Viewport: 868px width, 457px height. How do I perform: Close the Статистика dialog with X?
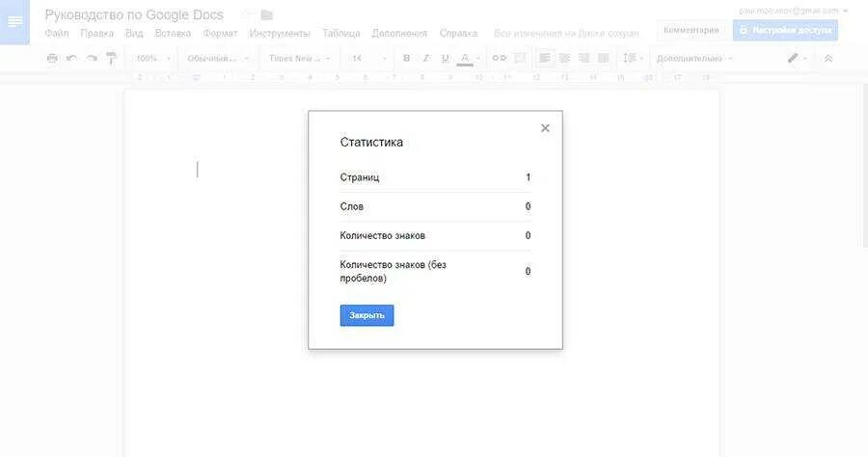pos(545,128)
